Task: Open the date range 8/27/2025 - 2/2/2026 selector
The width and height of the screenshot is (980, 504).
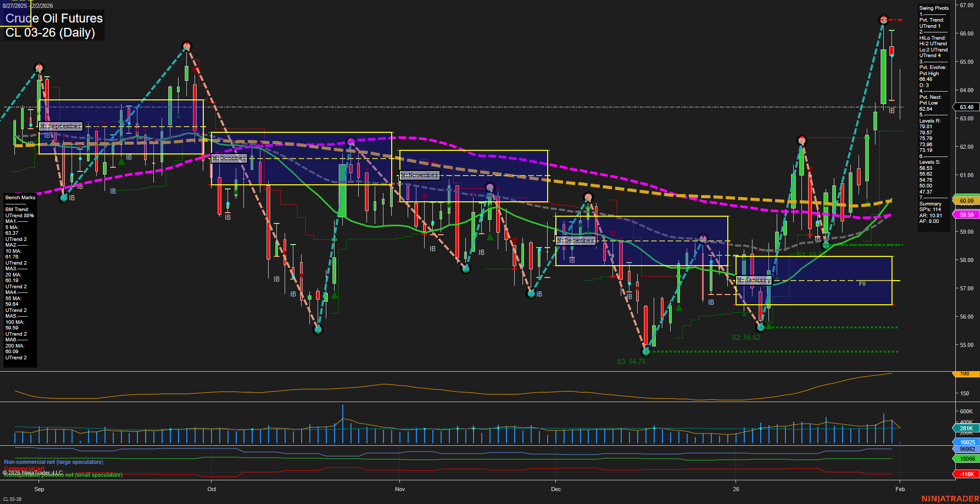Action: [28, 5]
